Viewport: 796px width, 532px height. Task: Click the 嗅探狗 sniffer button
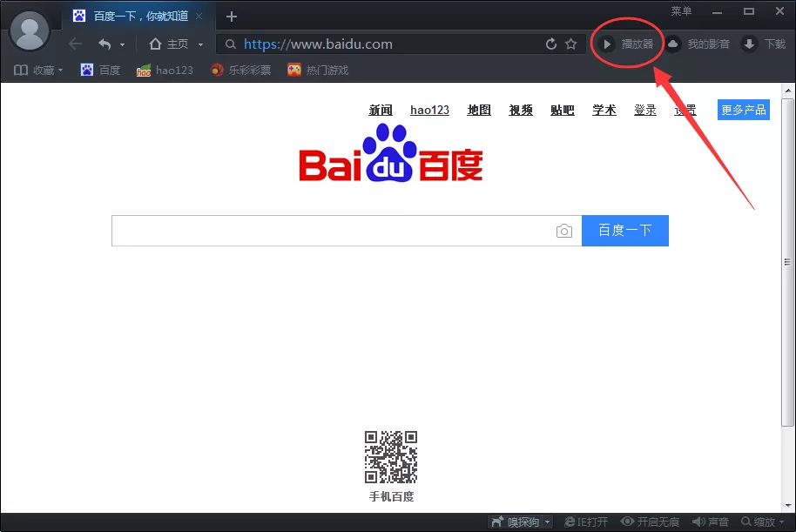(x=515, y=522)
